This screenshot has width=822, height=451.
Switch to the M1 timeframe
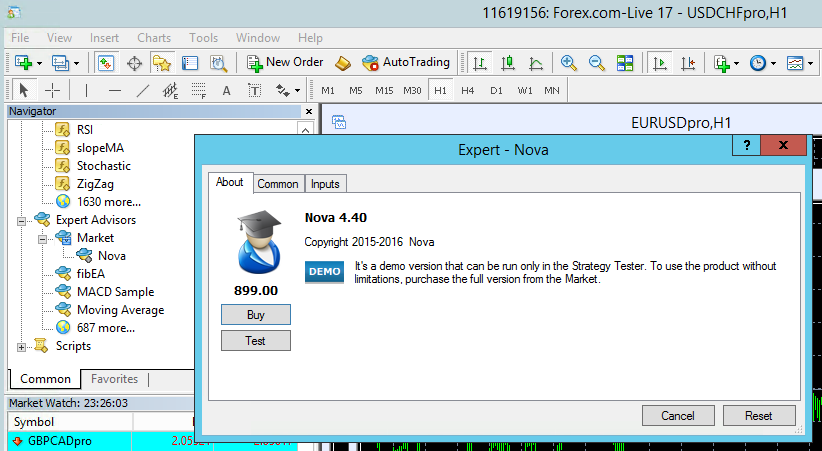coord(328,90)
